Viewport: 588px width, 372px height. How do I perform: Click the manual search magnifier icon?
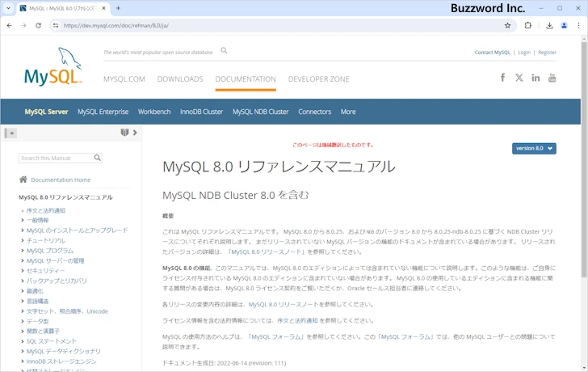tap(97, 158)
